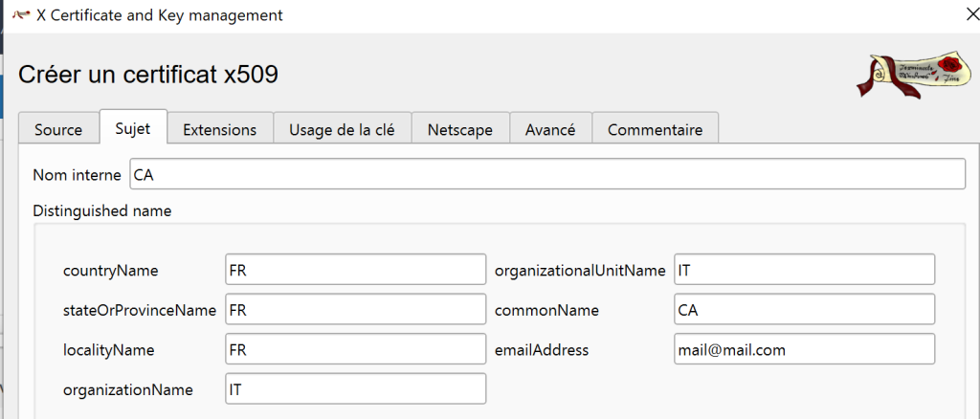Select the localityName input box

tap(355, 350)
